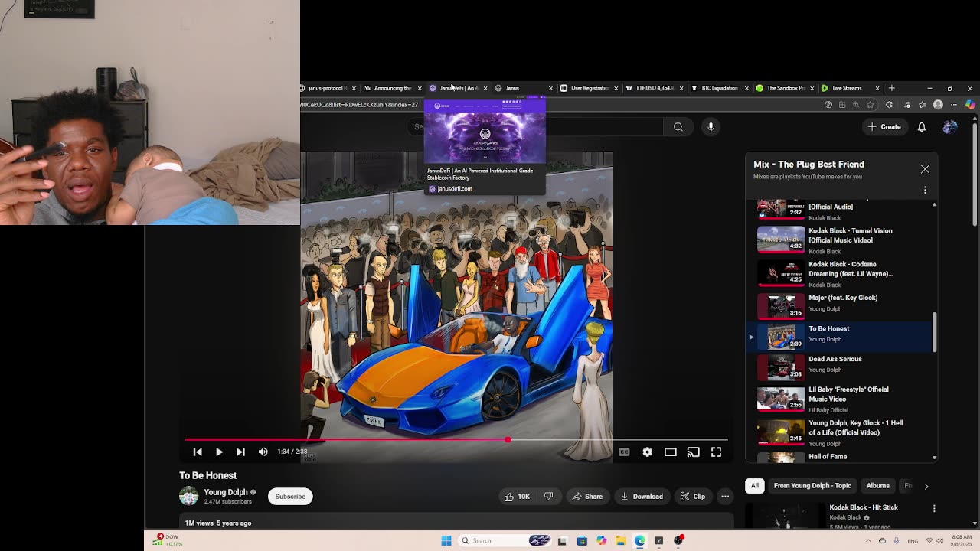Switch to janus-protocol browser tab
This screenshot has height=551, width=980.
[328, 88]
